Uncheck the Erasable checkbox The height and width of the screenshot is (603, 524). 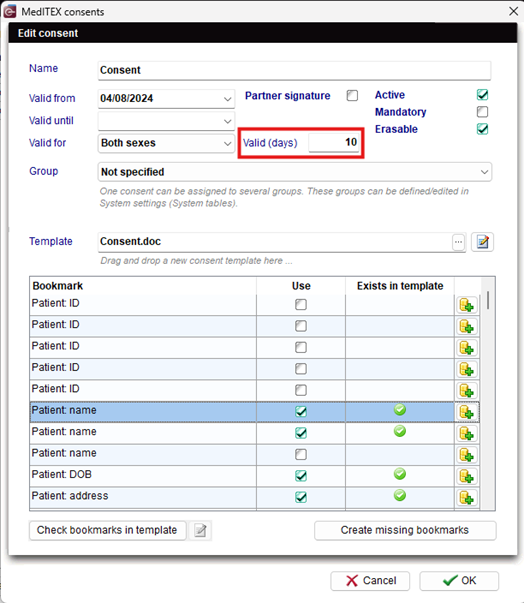point(482,129)
